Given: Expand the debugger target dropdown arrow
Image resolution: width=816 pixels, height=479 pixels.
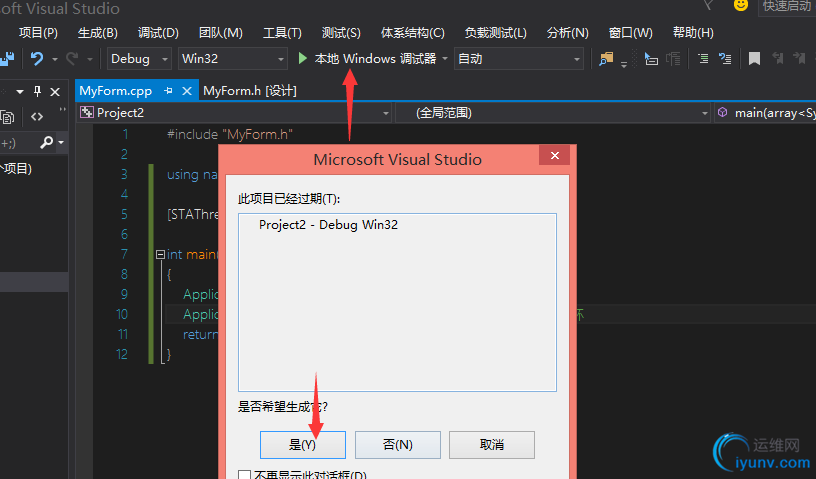Looking at the screenshot, I should (x=445, y=58).
